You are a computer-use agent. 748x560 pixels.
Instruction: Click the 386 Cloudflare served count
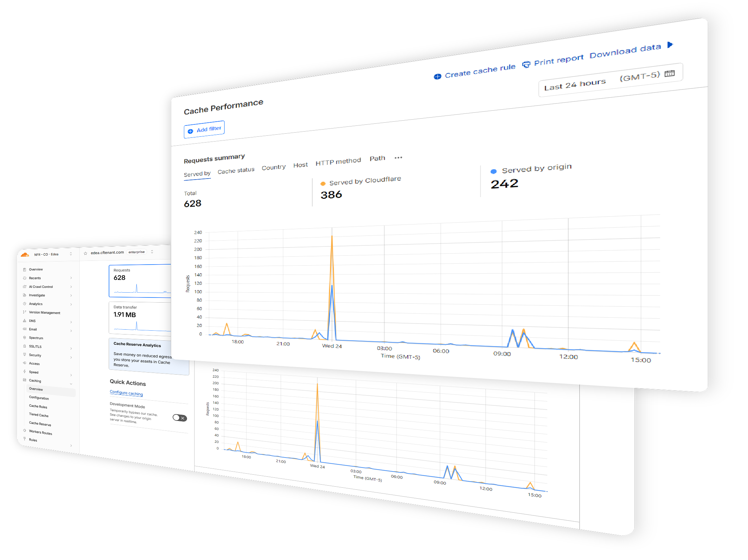click(331, 195)
